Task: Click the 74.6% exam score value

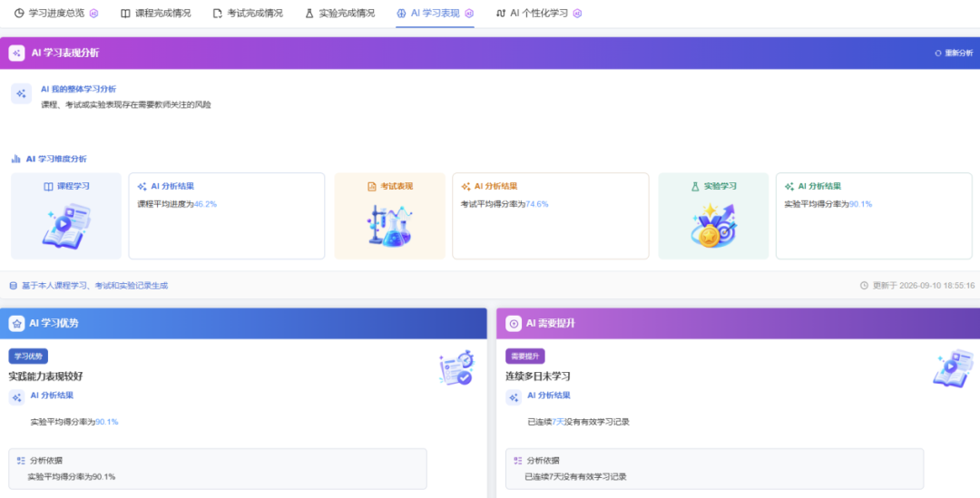Action: pos(537,204)
